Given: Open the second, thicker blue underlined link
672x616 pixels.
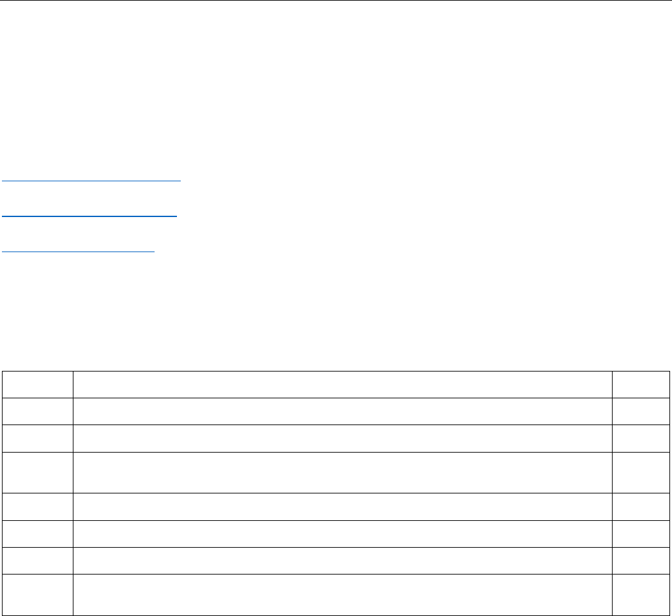Looking at the screenshot, I should 89,216.
